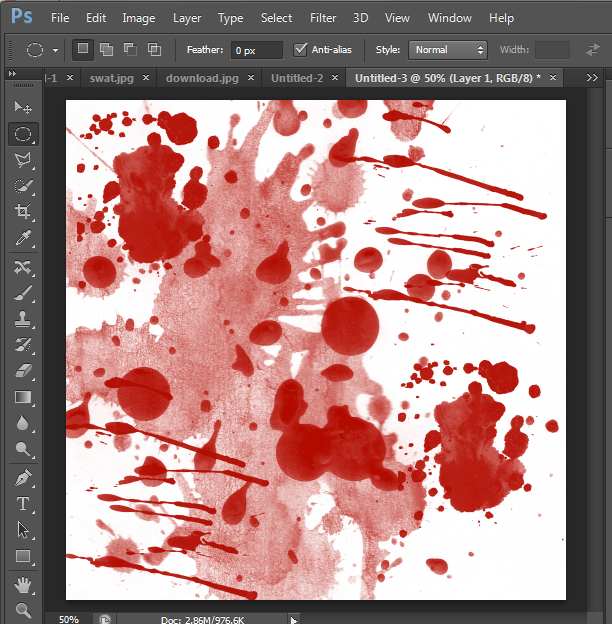Activate the Eyedropper tool
Screen dimensions: 612x624
tap(22, 238)
